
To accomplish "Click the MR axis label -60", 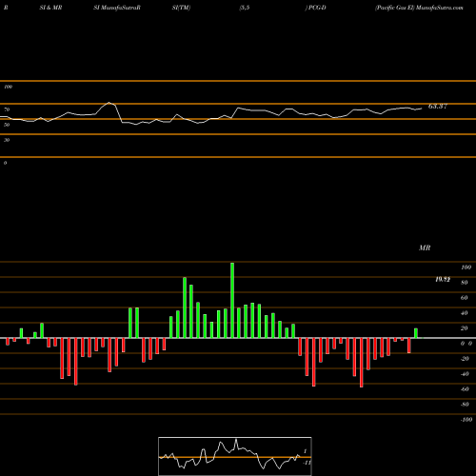I will point(465,389).
